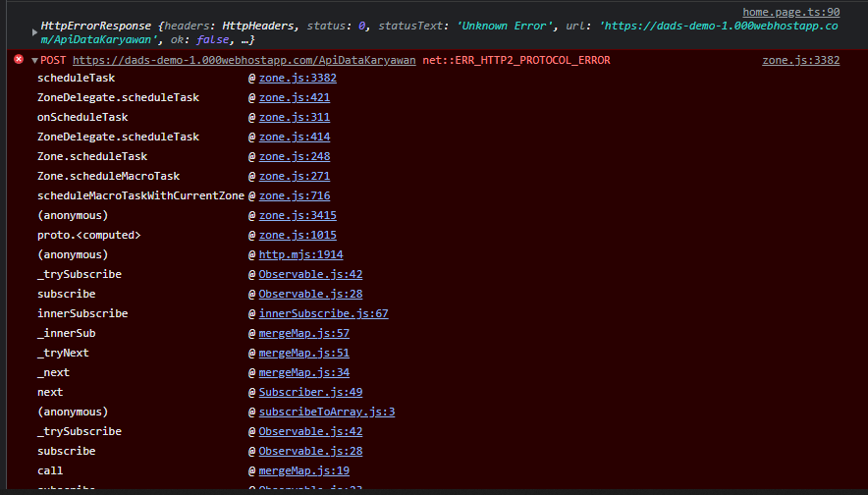Open the subscribeToArray.js:3 source link
The image size is (868, 495).
(327, 412)
